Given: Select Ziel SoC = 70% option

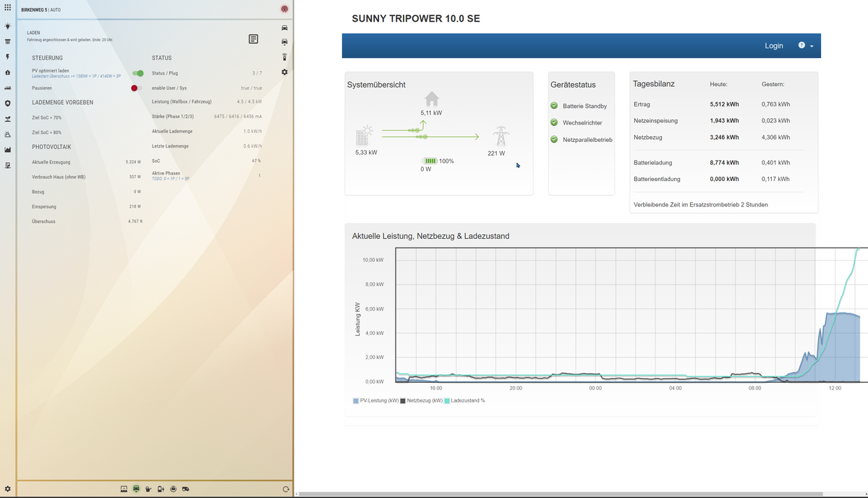Looking at the screenshot, I should click(47, 117).
